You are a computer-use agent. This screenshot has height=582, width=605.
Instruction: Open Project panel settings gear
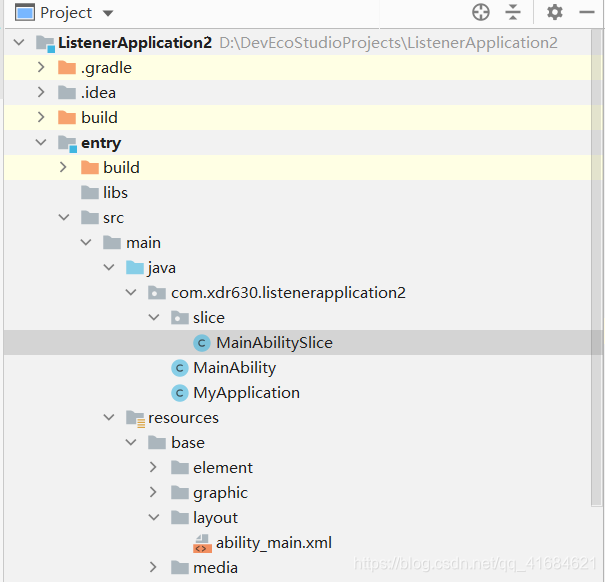pyautogui.click(x=555, y=12)
